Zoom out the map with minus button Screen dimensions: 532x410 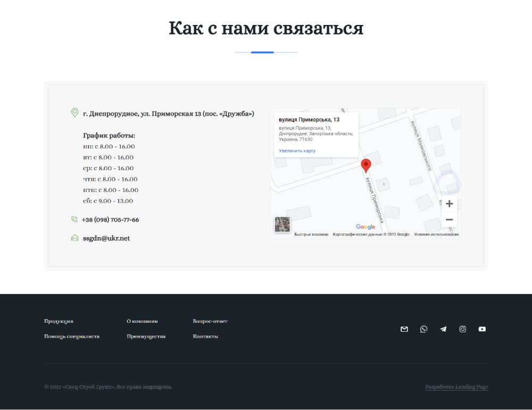tap(449, 220)
